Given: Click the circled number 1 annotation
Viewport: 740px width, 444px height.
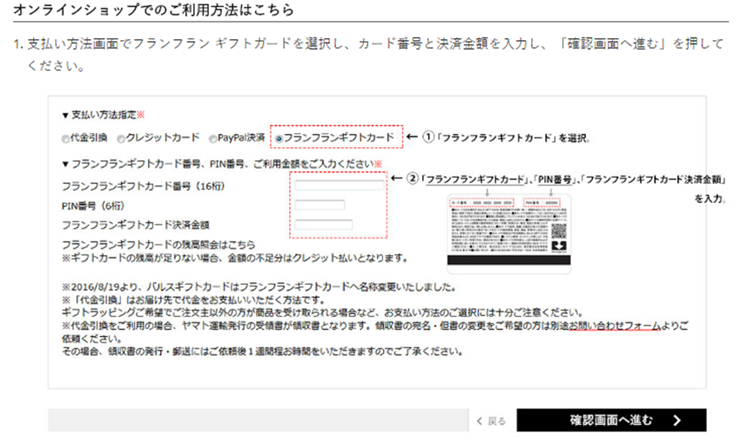Looking at the screenshot, I should 428,137.
